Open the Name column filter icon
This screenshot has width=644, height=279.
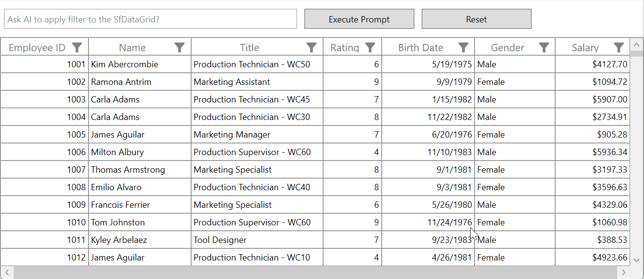coord(180,47)
